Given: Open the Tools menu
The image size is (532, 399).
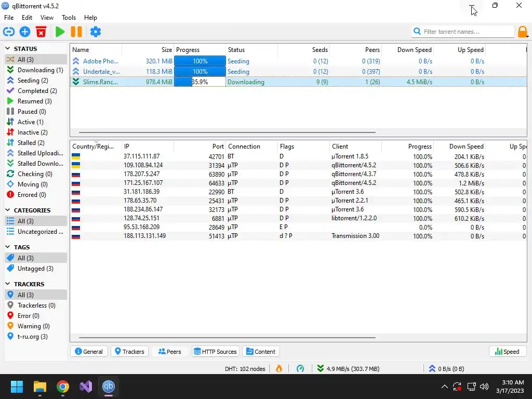Looking at the screenshot, I should [x=69, y=18].
